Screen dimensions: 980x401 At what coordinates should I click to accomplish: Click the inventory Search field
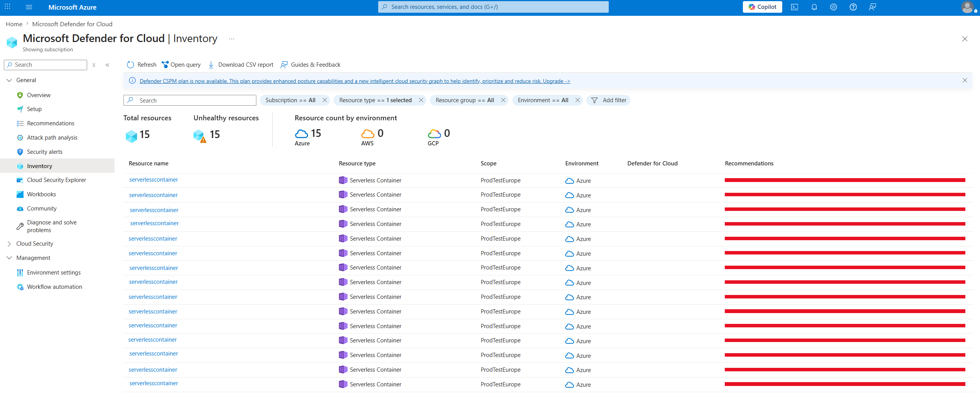click(x=190, y=100)
